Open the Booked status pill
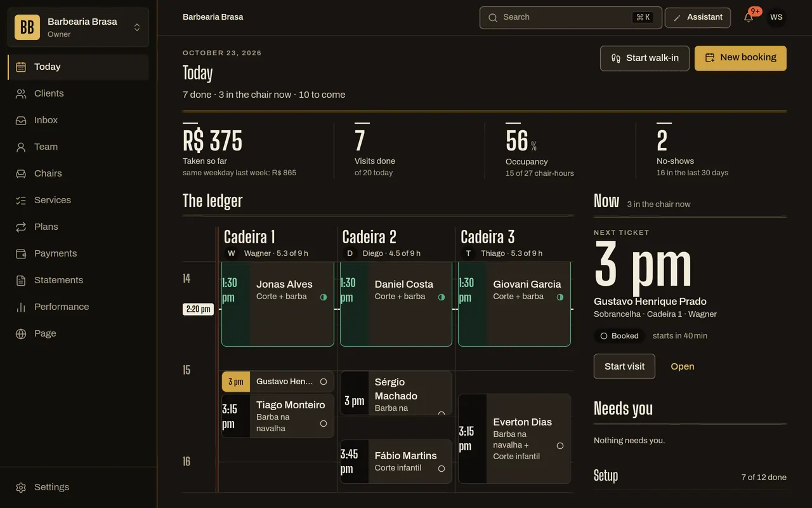 (620, 336)
